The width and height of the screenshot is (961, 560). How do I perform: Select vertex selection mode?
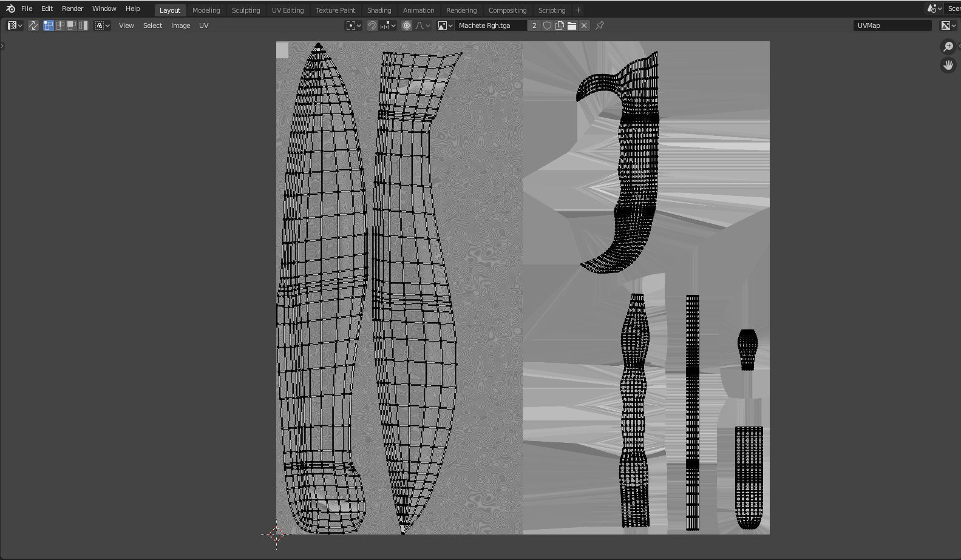pos(49,25)
